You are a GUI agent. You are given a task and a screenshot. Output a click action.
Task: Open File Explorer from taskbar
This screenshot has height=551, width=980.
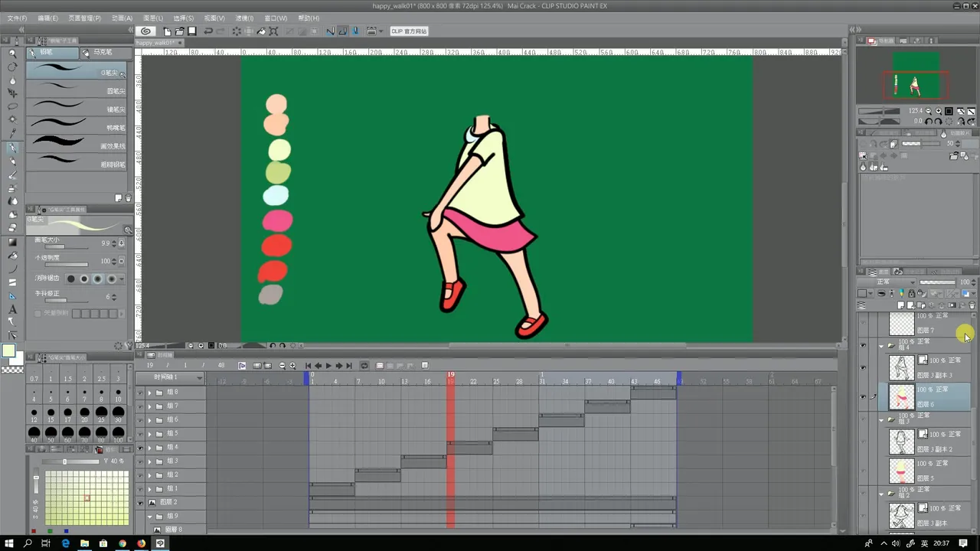(84, 543)
